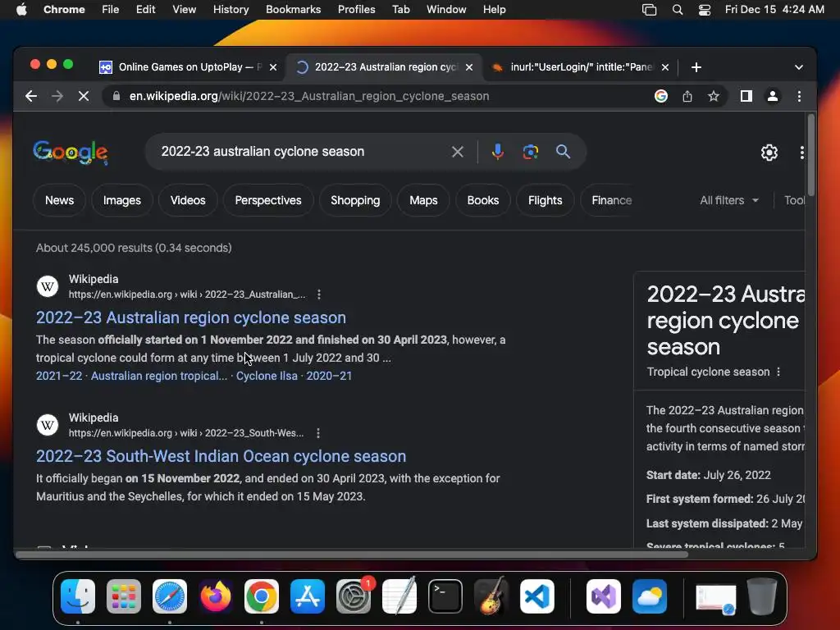Filter results by Videos

188,200
